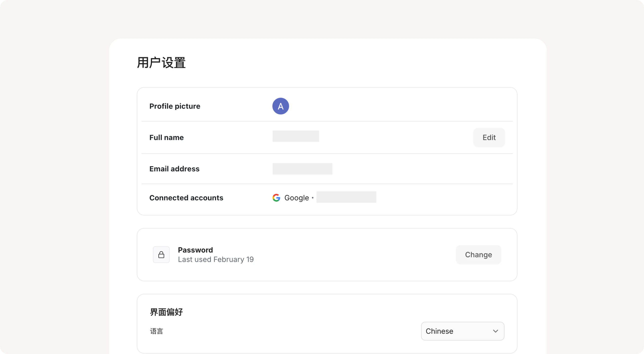Click the Password section title

coord(195,250)
